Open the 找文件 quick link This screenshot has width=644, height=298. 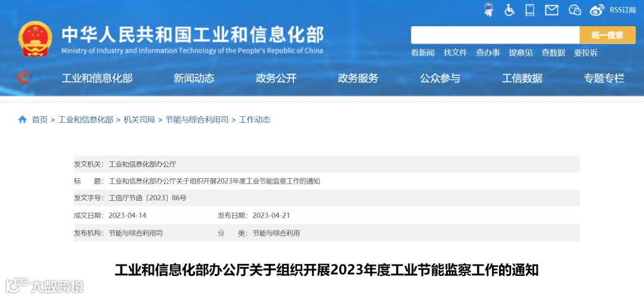click(x=456, y=52)
